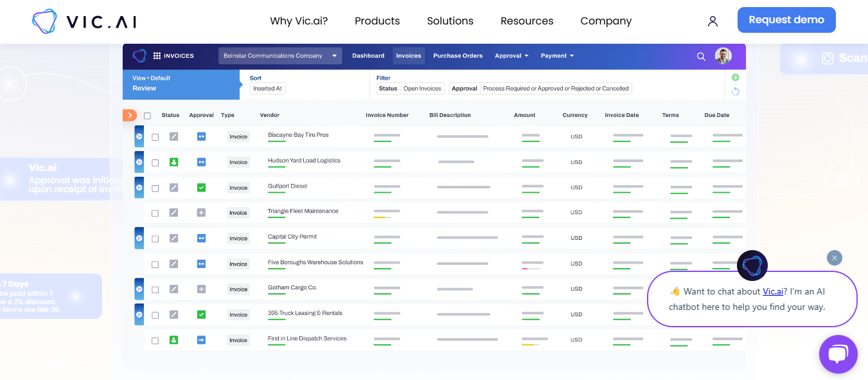Open the chat widget launcher

(838, 354)
